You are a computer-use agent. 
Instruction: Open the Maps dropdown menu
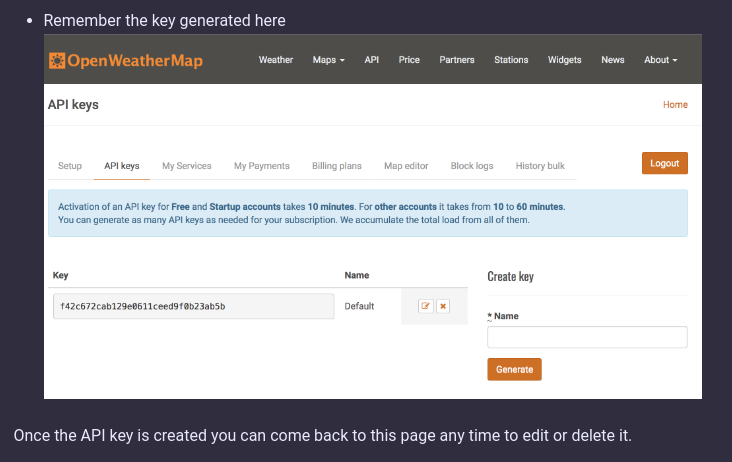[328, 60]
